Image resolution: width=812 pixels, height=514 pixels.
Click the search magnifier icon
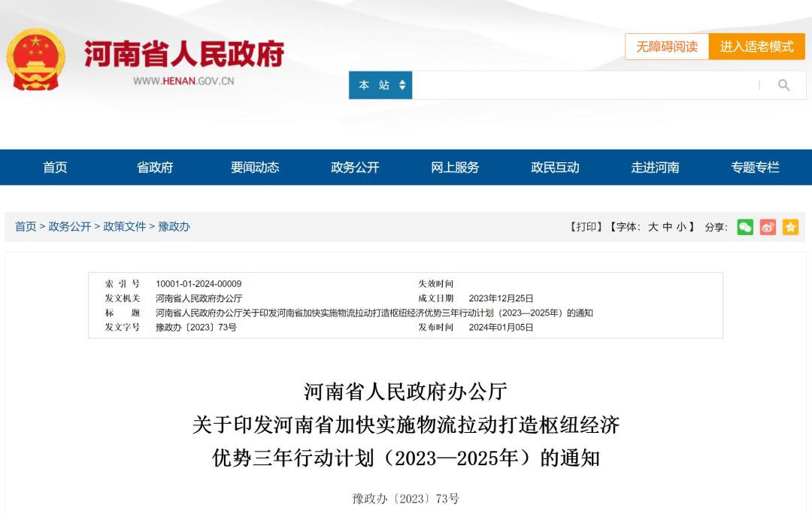783,85
